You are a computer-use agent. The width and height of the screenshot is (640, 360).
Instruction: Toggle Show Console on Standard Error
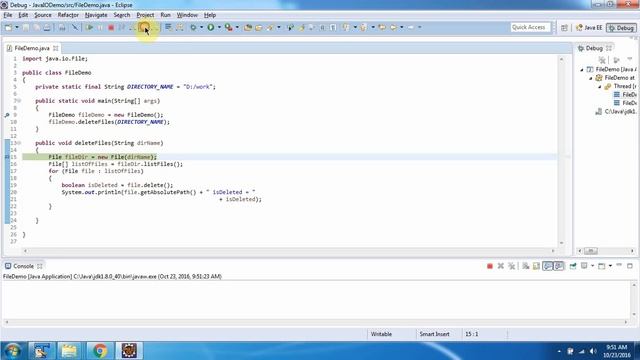click(559, 266)
